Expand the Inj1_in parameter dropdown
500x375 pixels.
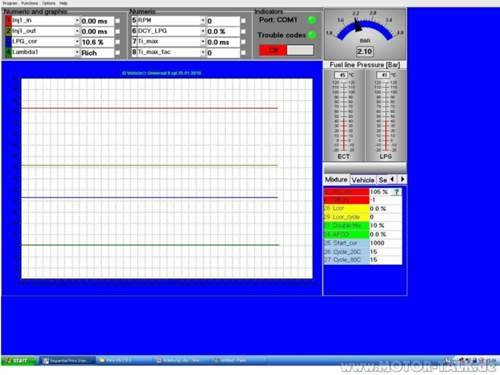(77, 21)
